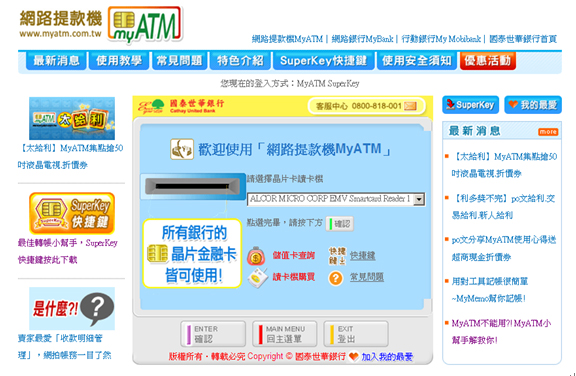576x376 pixels.
Task: Click 加入我的最愛 footer link
Action: (387, 357)
